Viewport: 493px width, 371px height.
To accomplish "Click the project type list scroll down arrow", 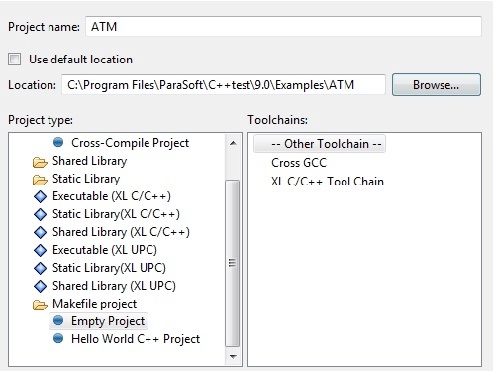I will click(233, 356).
